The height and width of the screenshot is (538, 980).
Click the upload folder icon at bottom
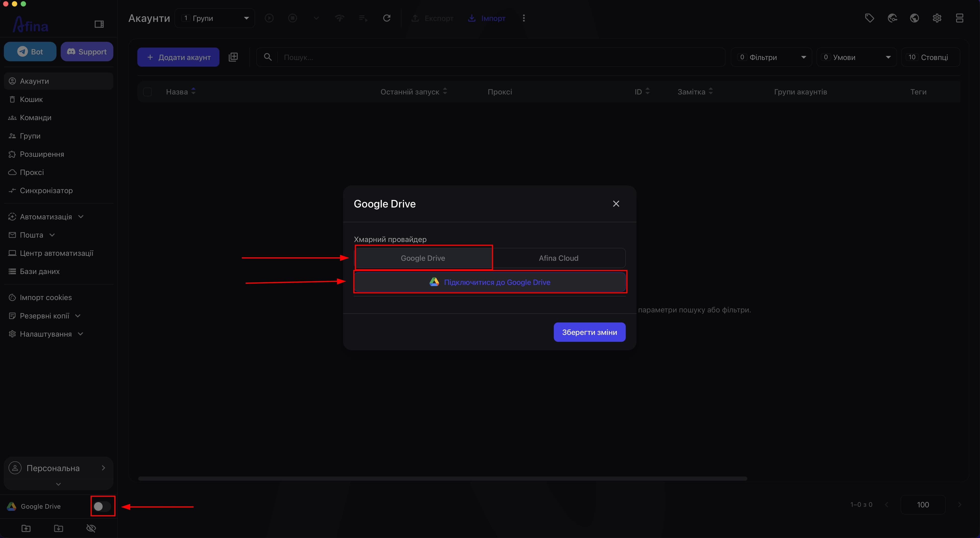point(26,528)
